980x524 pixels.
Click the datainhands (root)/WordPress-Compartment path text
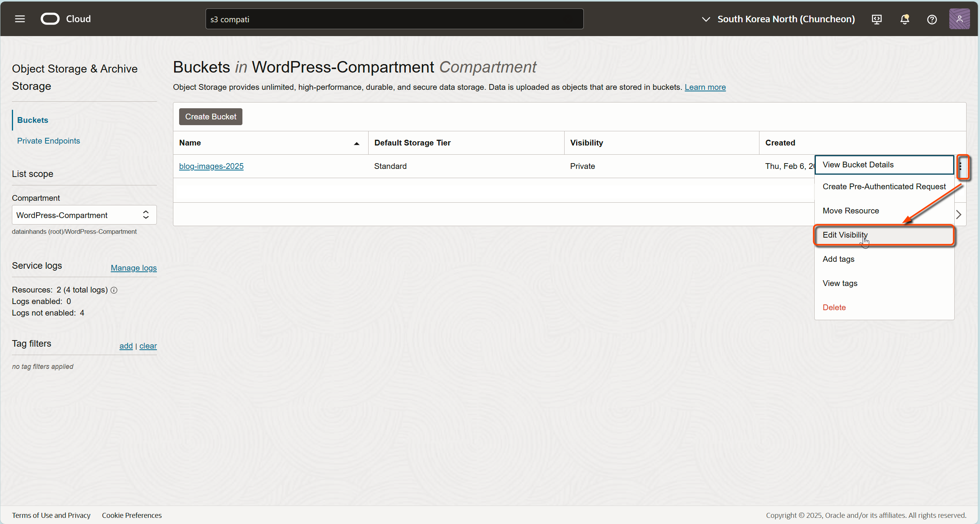tap(74, 231)
